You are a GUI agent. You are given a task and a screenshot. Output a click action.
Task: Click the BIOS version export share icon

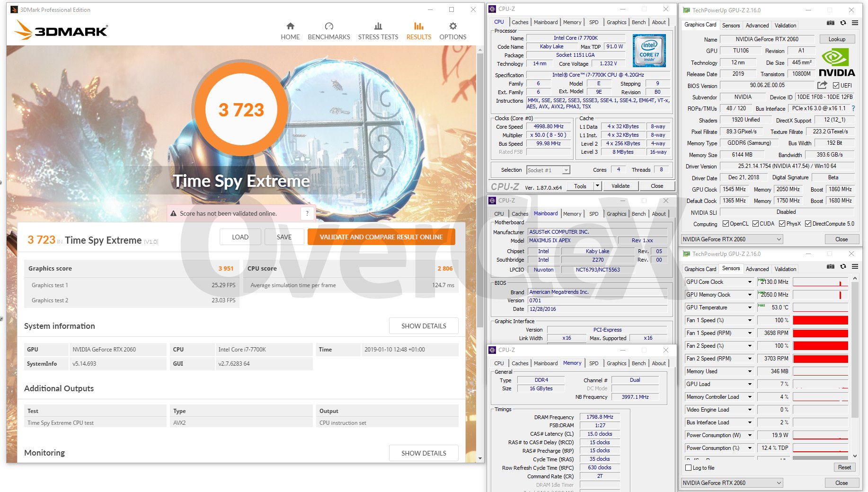822,85
